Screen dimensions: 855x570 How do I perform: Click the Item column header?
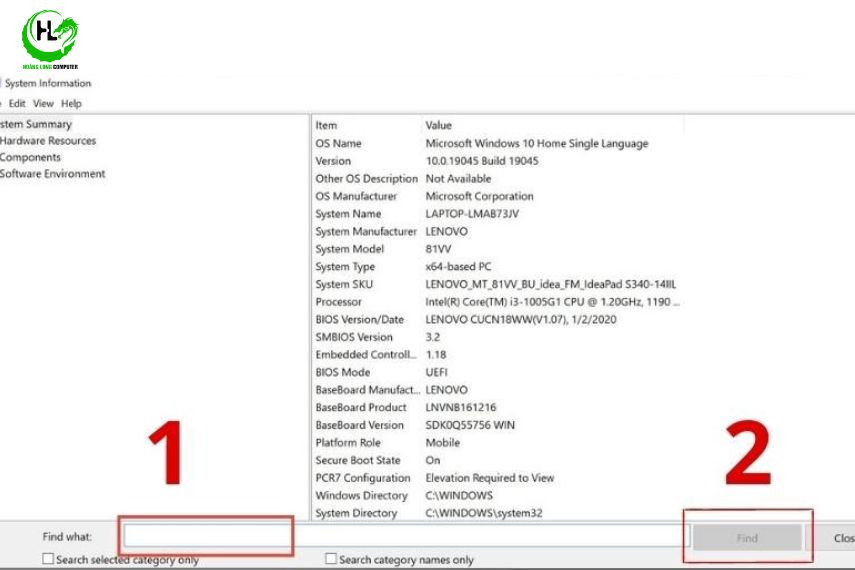(x=326, y=125)
